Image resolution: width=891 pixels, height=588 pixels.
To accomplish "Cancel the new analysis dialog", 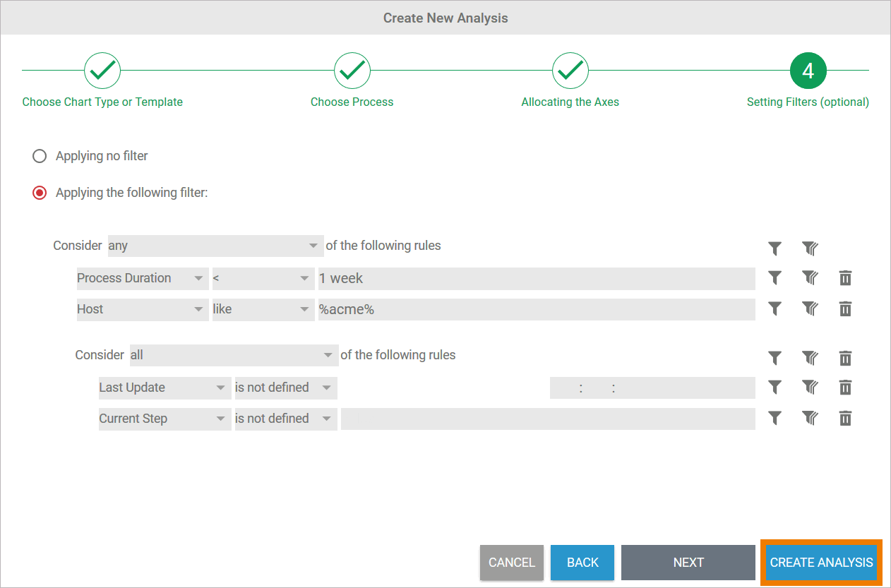I will pyautogui.click(x=512, y=563).
